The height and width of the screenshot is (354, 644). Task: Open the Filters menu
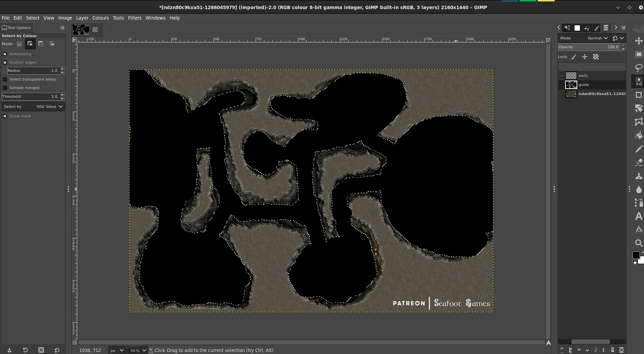(135, 18)
